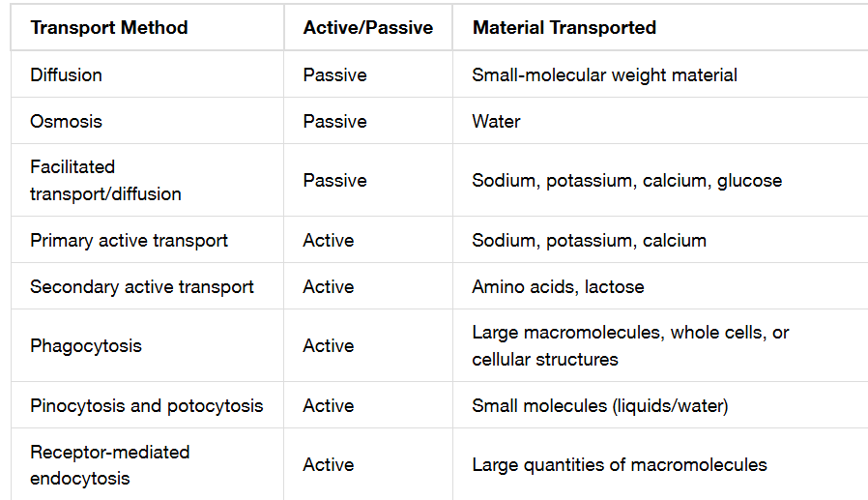Click the Active/Passive column header
The image size is (868, 500).
coord(367,28)
